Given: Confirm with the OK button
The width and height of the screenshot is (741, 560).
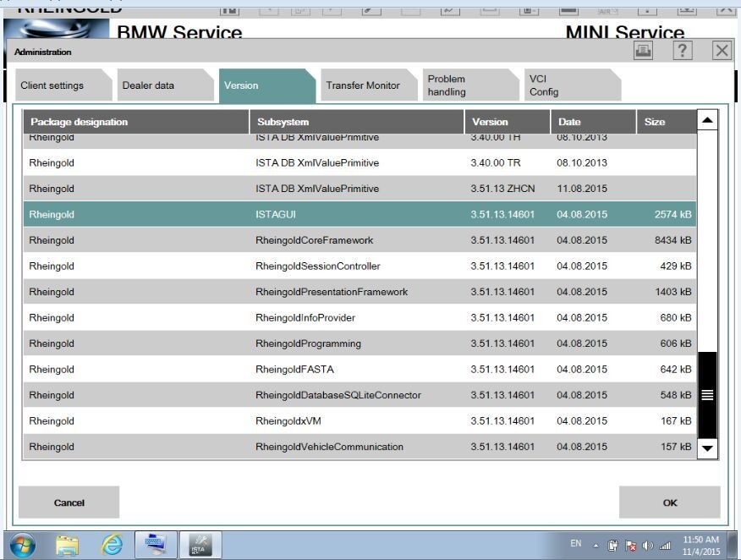Looking at the screenshot, I should coord(670,502).
